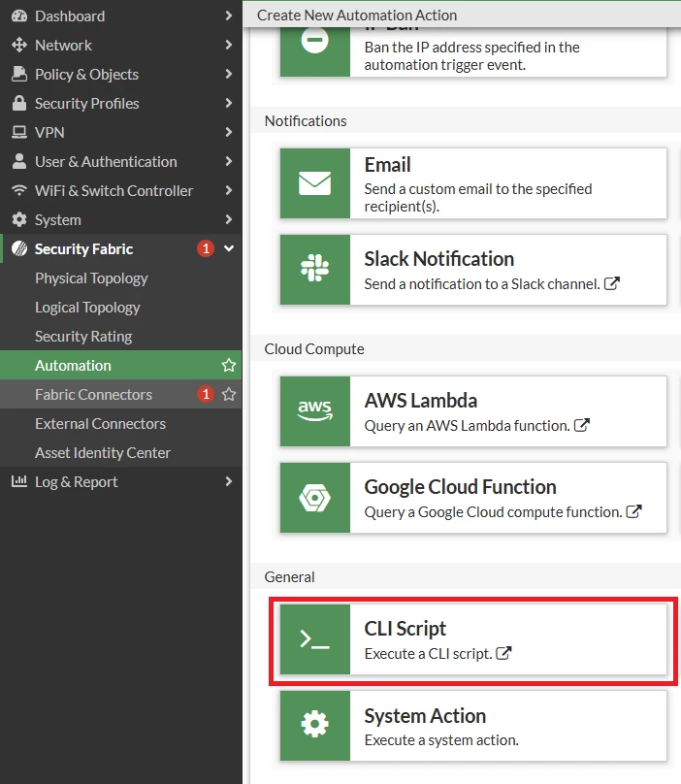
Task: Click the System gear icon in sidebar
Action: pyautogui.click(x=19, y=219)
